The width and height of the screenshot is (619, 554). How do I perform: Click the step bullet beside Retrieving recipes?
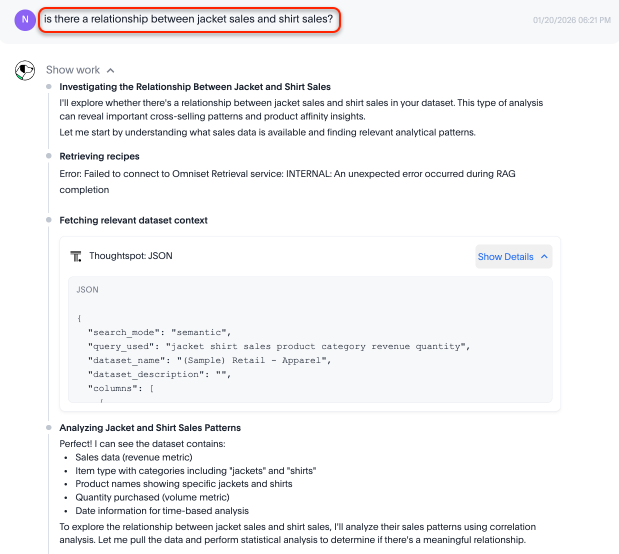(x=47, y=157)
